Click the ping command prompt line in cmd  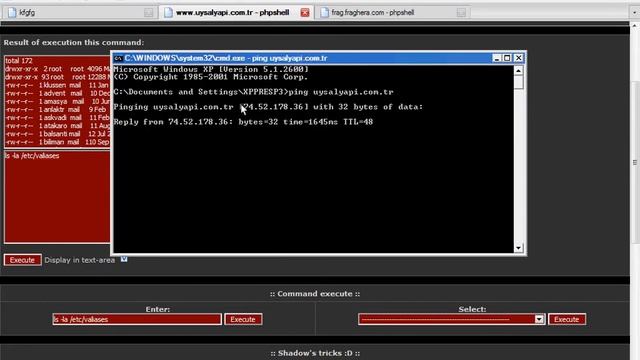[x=253, y=92]
